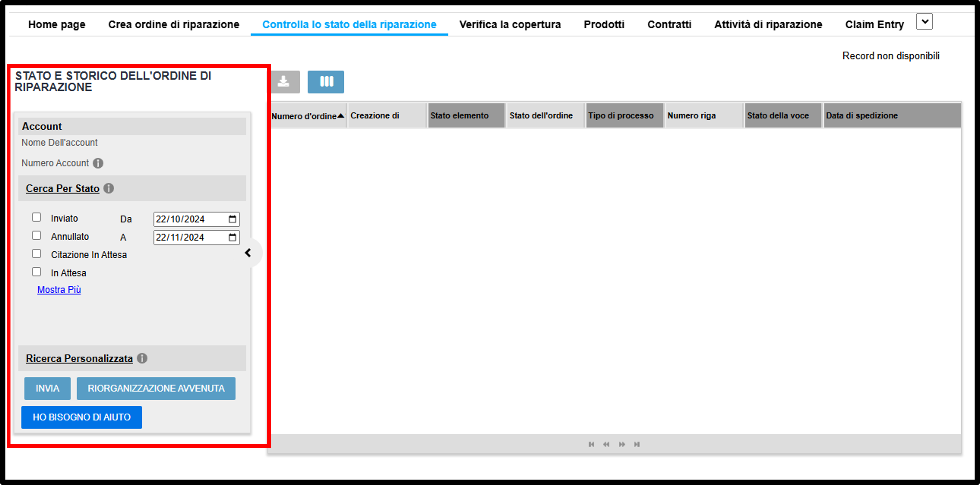Open the more tabs dropdown arrow
The image size is (980, 485).
[924, 22]
